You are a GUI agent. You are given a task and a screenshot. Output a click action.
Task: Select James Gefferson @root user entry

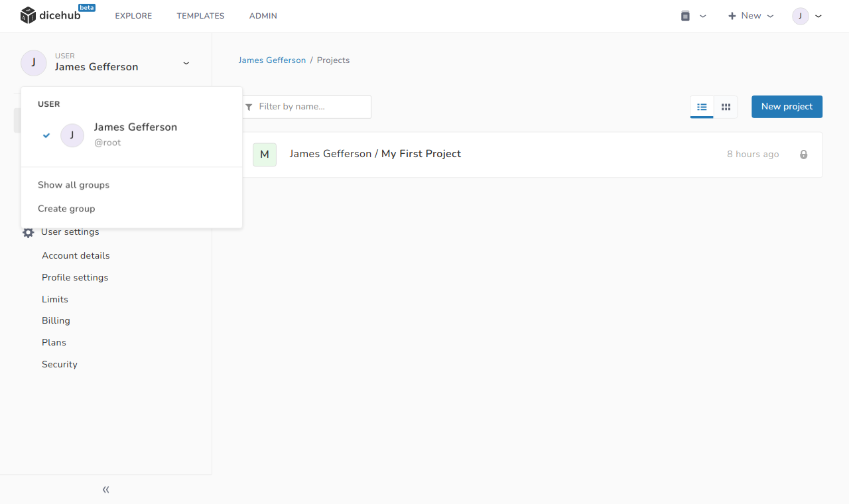131,135
